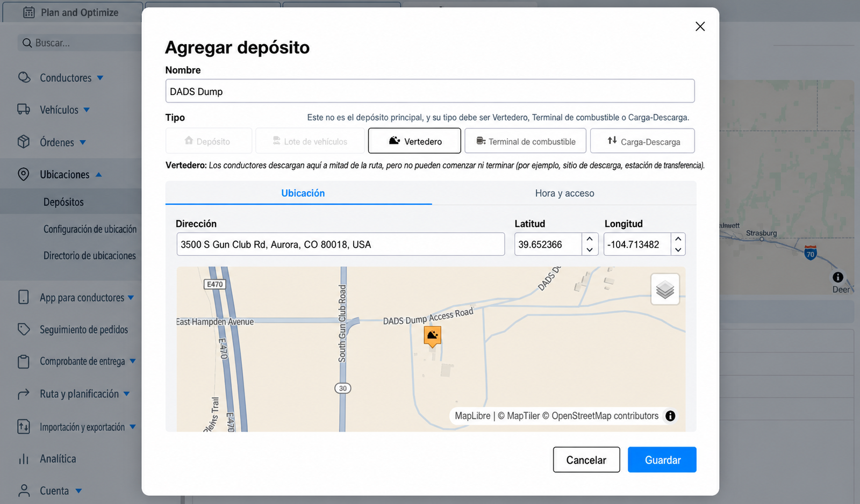Image resolution: width=860 pixels, height=504 pixels.
Task: Click the Longitud input field
Action: pos(637,244)
